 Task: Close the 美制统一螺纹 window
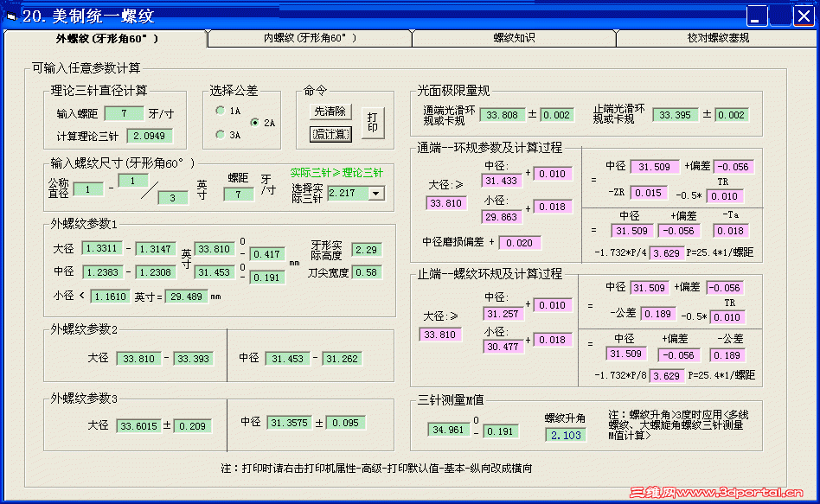(x=804, y=16)
